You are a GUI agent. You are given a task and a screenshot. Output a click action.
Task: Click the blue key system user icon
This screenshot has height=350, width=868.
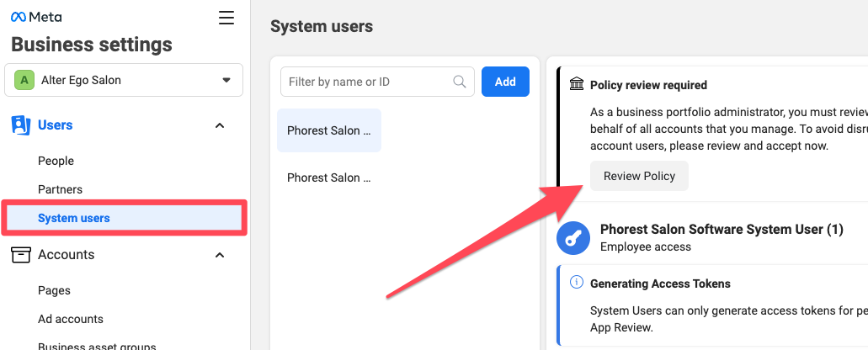click(573, 238)
